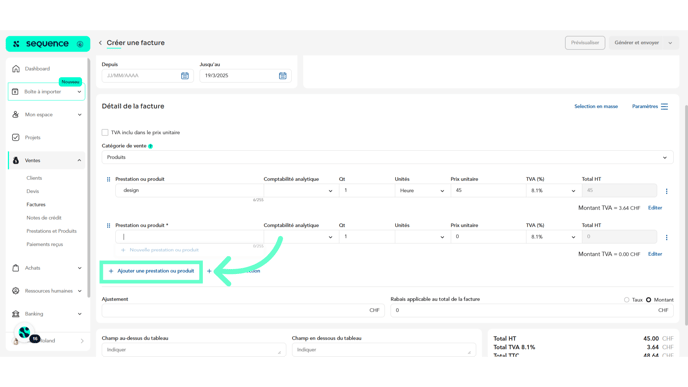
Task: Click the Champ en dessous du tableau field
Action: point(384,350)
